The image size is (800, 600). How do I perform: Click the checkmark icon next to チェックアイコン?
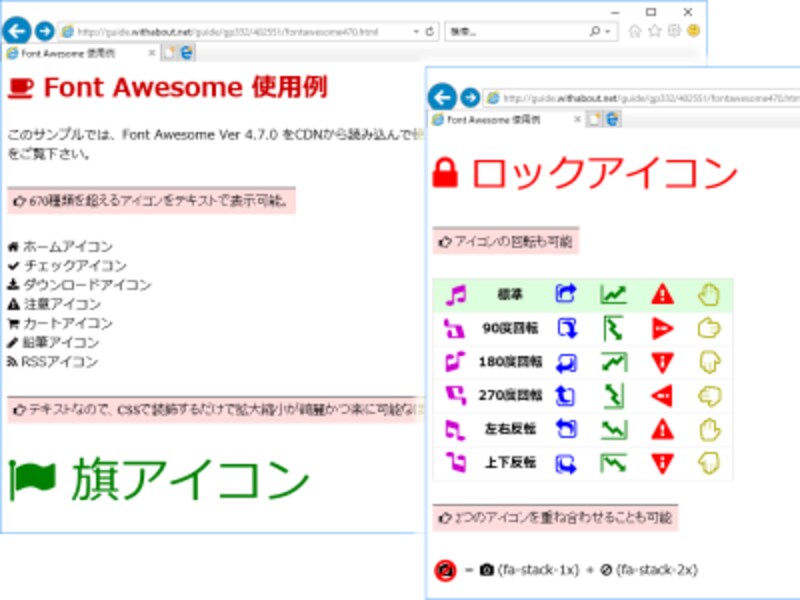tap(14, 266)
